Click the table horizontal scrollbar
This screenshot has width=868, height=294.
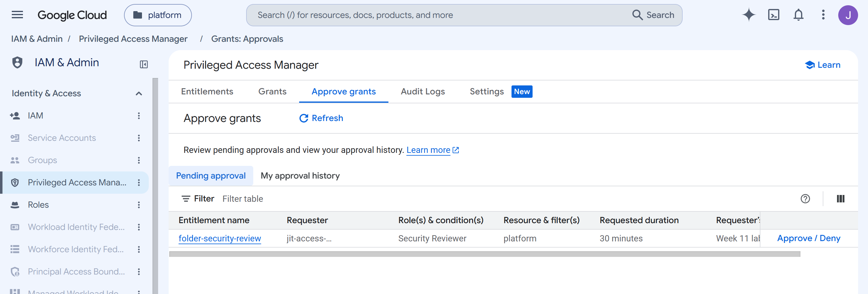pos(484,254)
